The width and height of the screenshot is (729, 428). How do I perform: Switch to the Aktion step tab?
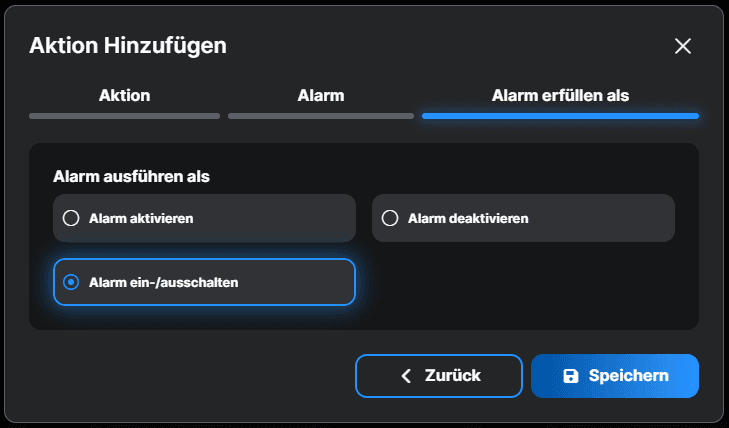click(x=124, y=96)
